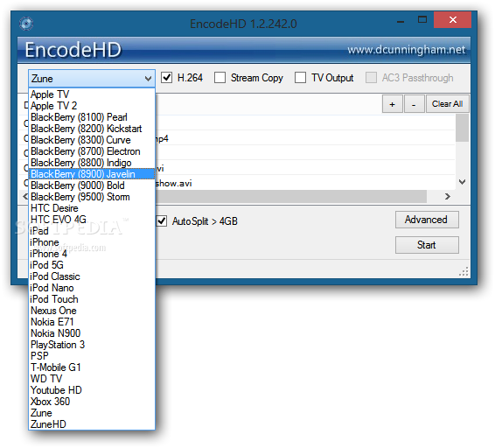Select iPod Nano preset

click(92, 288)
